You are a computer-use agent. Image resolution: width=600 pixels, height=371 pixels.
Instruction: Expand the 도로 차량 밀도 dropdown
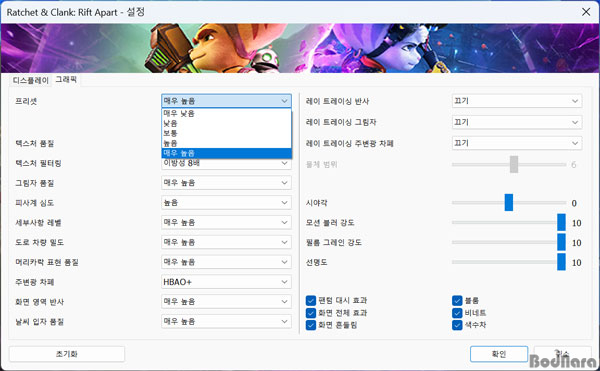point(226,242)
